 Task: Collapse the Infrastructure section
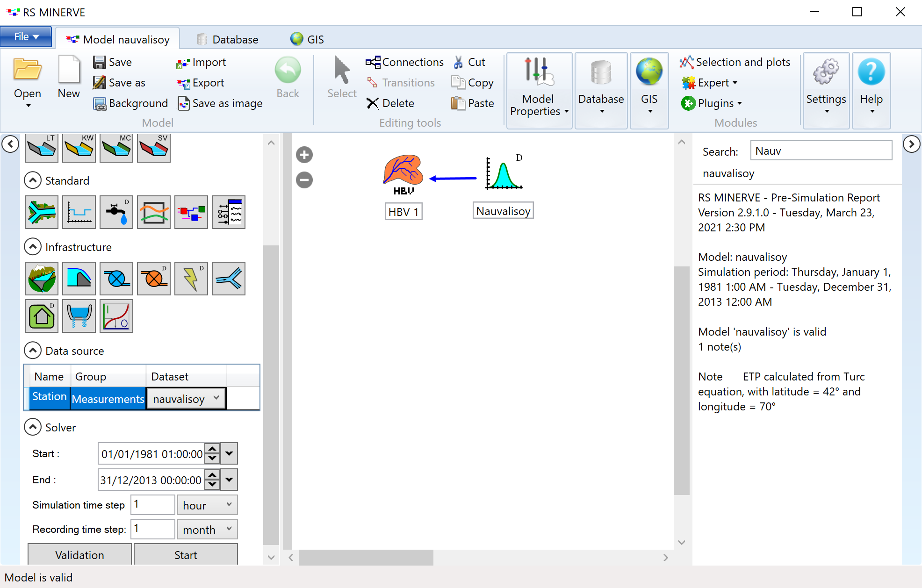(x=33, y=247)
